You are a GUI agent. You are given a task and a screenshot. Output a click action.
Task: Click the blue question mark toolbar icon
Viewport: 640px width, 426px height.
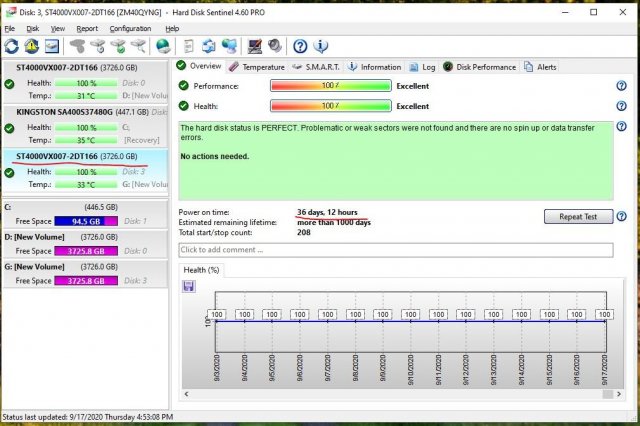point(300,46)
